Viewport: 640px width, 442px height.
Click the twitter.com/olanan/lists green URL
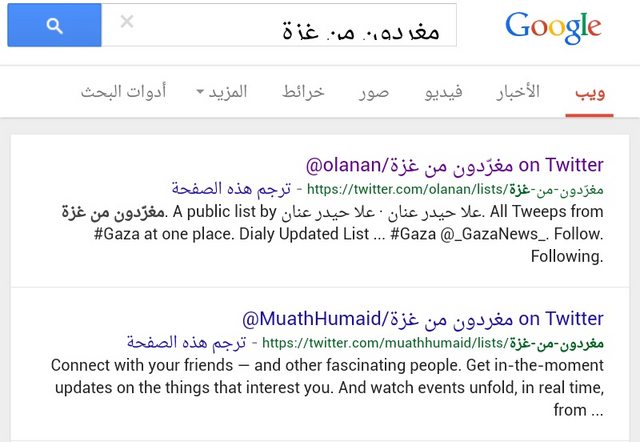(x=455, y=189)
